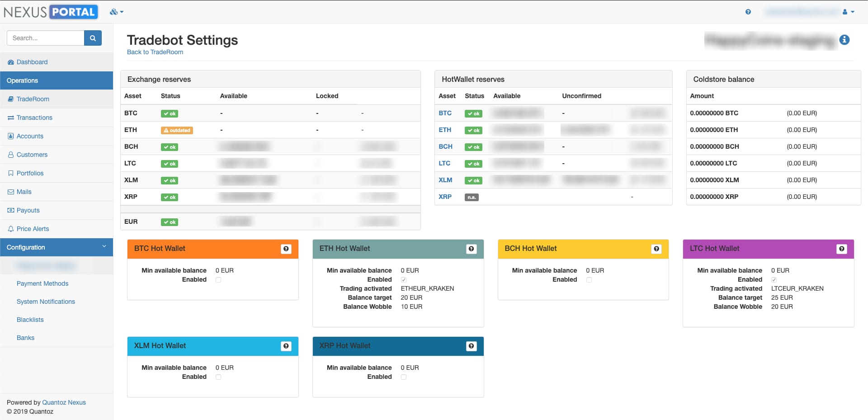Enable the BTC Hot Wallet
Viewport: 868px width, 420px height.
pos(218,279)
